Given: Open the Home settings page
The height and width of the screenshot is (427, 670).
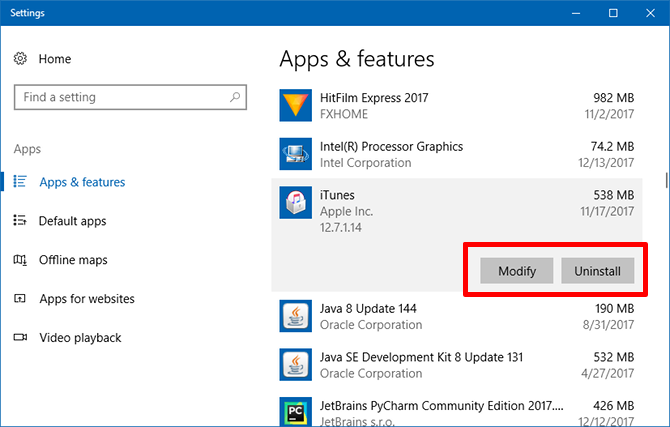Looking at the screenshot, I should tap(55, 59).
